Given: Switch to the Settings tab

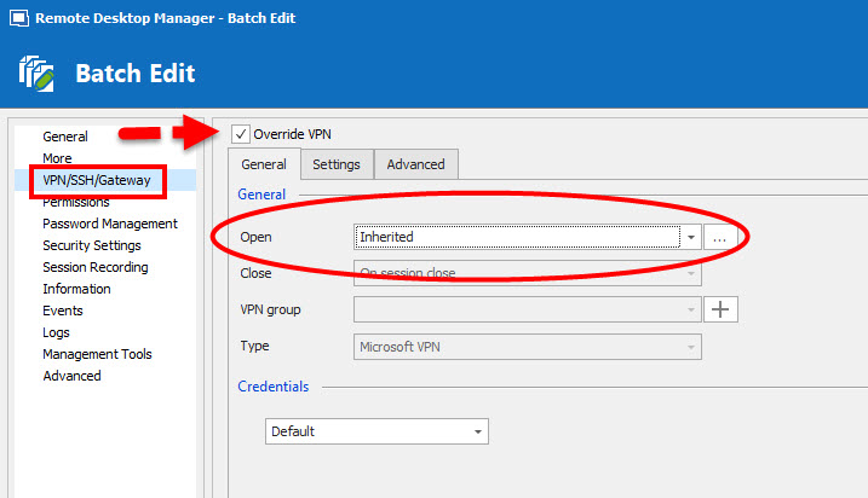Looking at the screenshot, I should tap(336, 165).
